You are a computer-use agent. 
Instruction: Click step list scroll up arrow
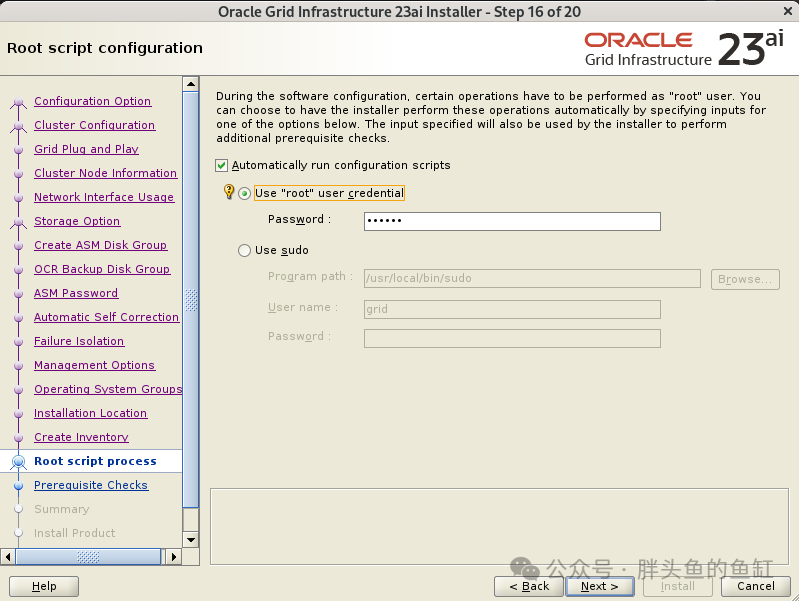pyautogui.click(x=191, y=84)
